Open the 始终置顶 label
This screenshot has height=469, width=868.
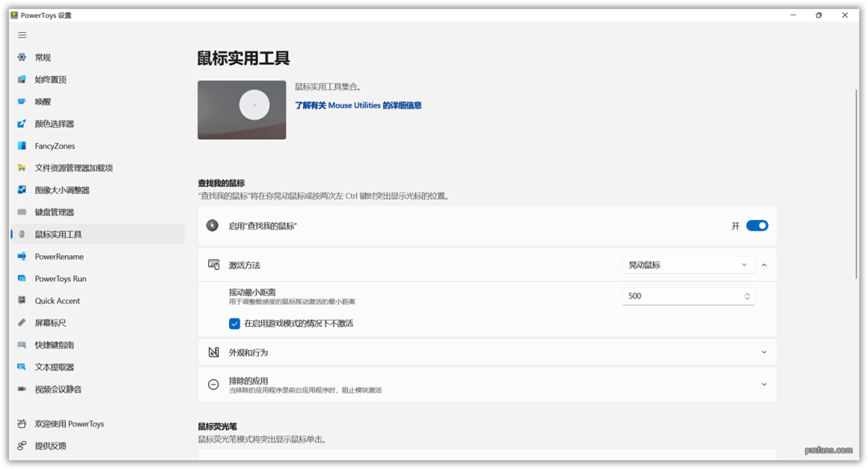tap(51, 80)
